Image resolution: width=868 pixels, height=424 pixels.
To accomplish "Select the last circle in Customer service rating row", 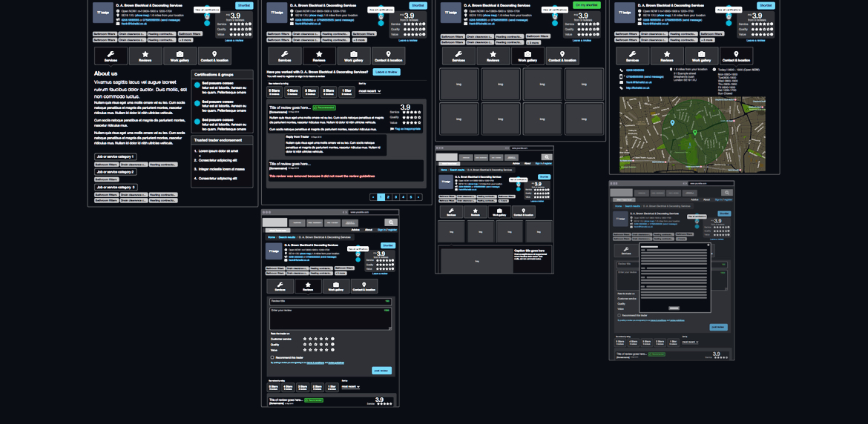I will pyautogui.click(x=332, y=339).
